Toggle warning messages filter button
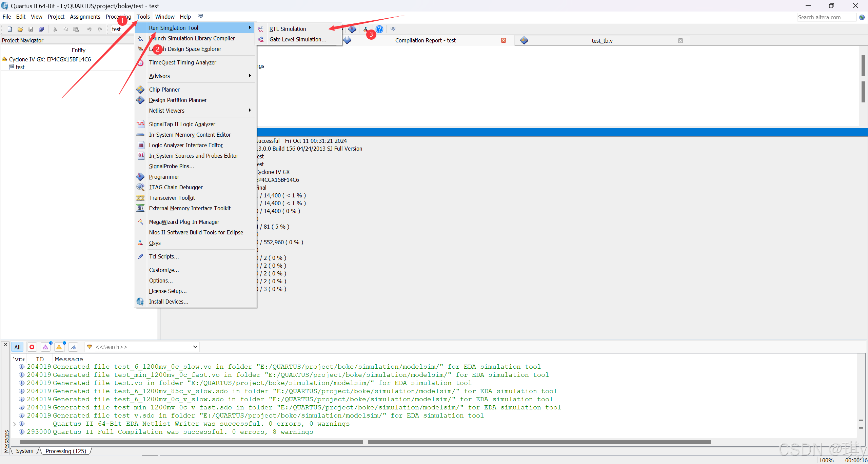This screenshot has width=868, height=464. 59,347
